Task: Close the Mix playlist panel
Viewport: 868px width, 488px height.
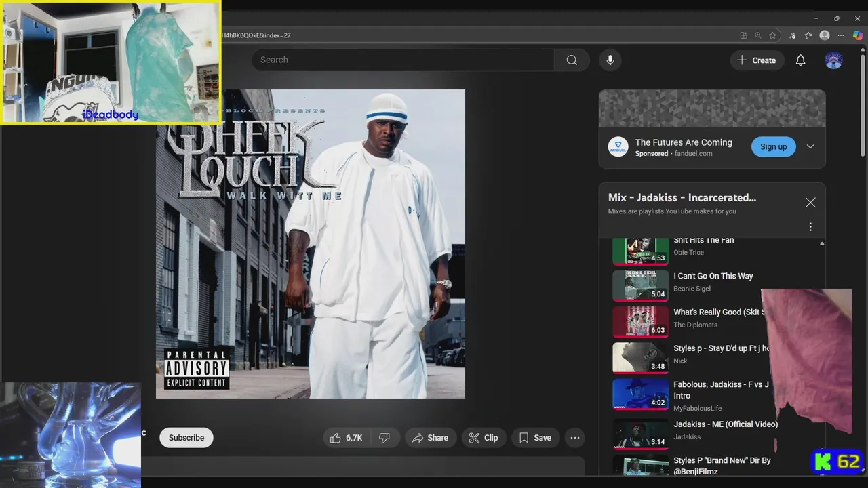Action: [x=810, y=203]
